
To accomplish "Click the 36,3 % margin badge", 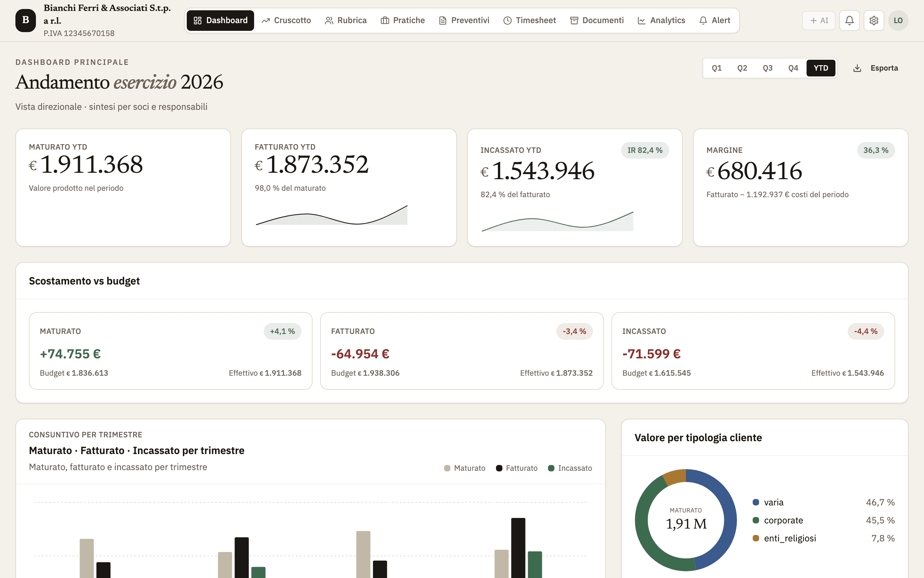I will (876, 150).
